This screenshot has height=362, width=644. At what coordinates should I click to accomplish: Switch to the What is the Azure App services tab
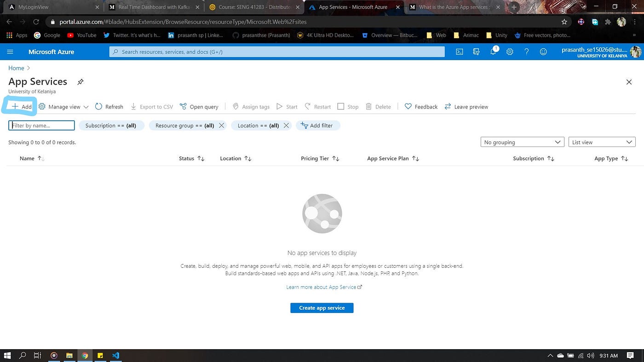453,7
